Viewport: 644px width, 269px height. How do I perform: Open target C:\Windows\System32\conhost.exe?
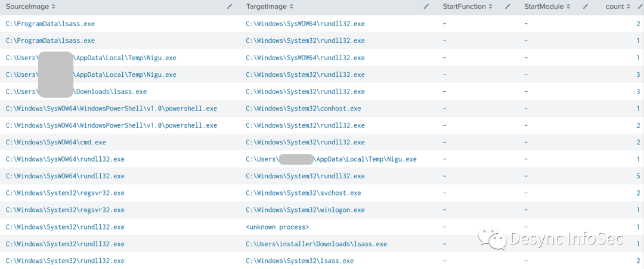tap(303, 109)
